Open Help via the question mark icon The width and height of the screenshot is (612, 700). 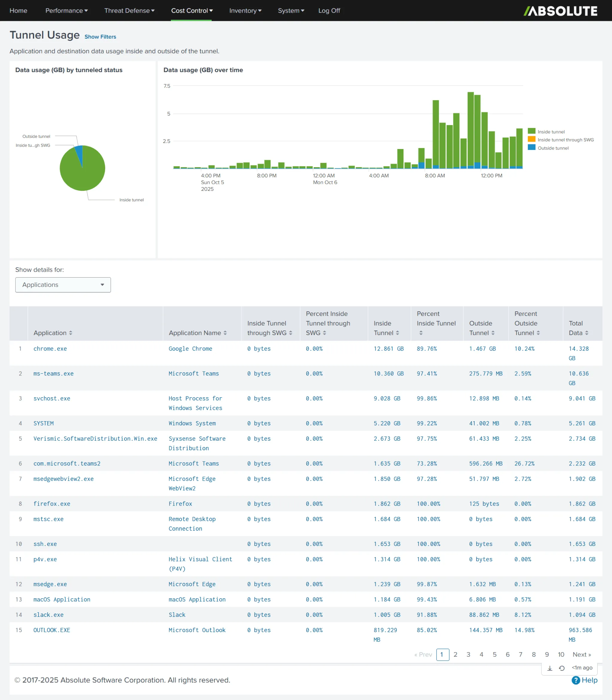click(x=576, y=680)
